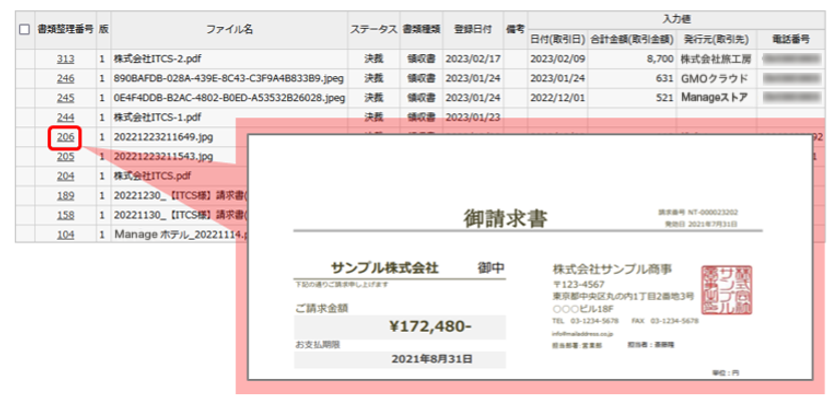Click the 日付(取引日) column header
This screenshot has width=840, height=407.
pos(558,39)
